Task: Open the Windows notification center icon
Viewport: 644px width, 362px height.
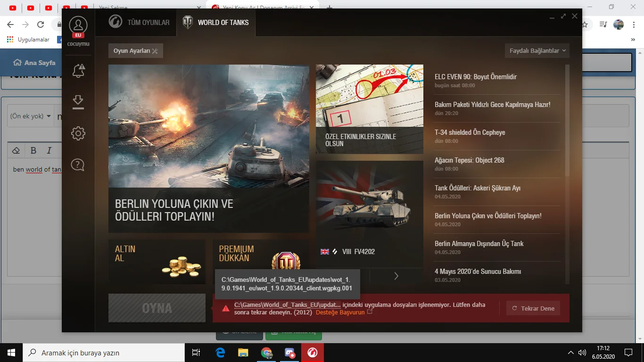Action: point(628,353)
